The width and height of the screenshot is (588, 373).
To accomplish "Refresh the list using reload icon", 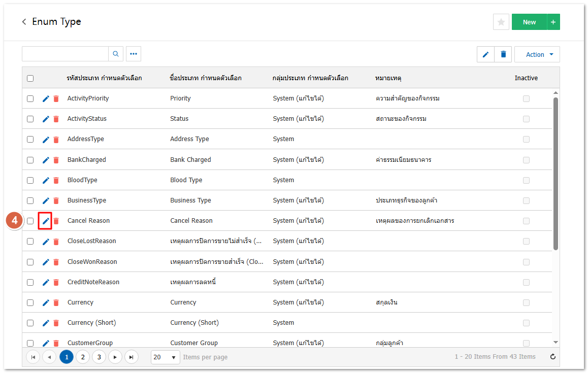I will (553, 357).
